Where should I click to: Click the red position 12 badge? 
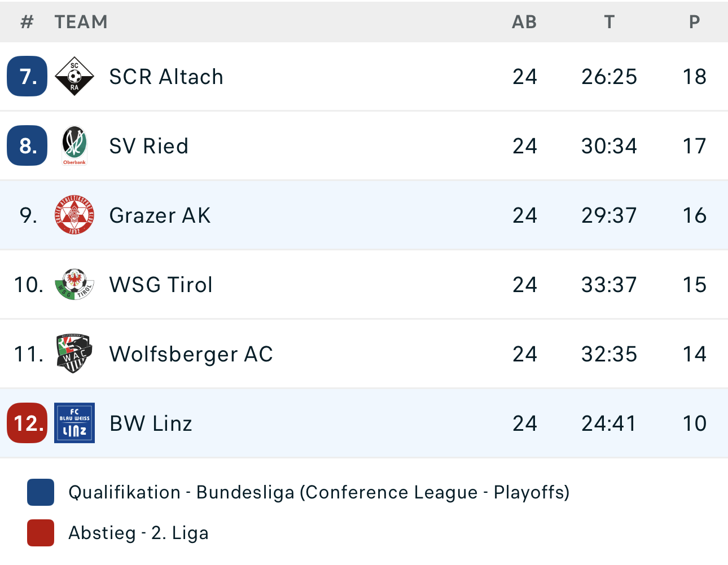(x=27, y=423)
